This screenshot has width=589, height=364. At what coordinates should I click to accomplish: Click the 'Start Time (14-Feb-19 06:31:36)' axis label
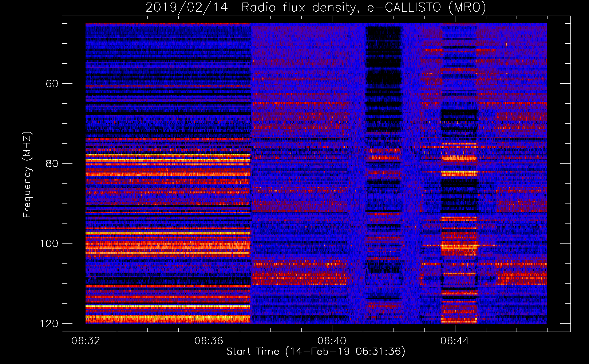click(316, 352)
